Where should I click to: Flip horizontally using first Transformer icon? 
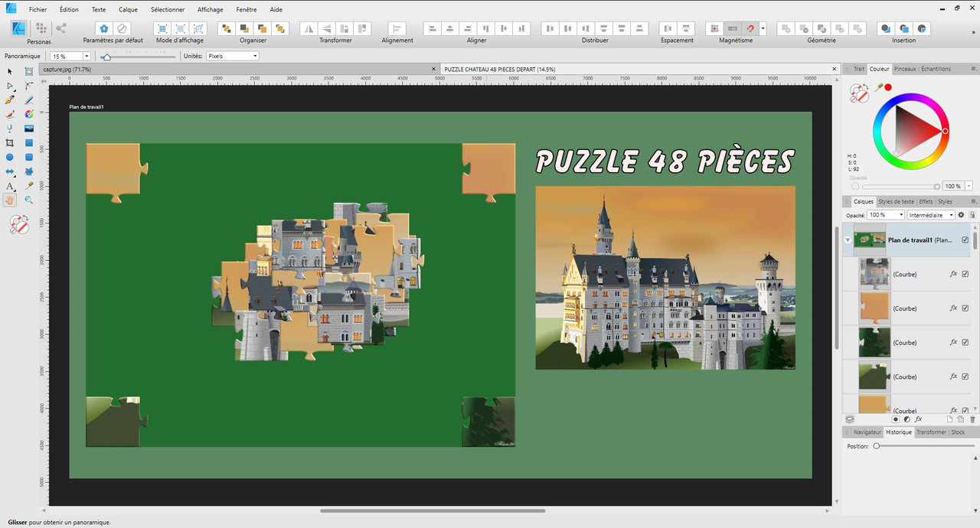(x=309, y=28)
